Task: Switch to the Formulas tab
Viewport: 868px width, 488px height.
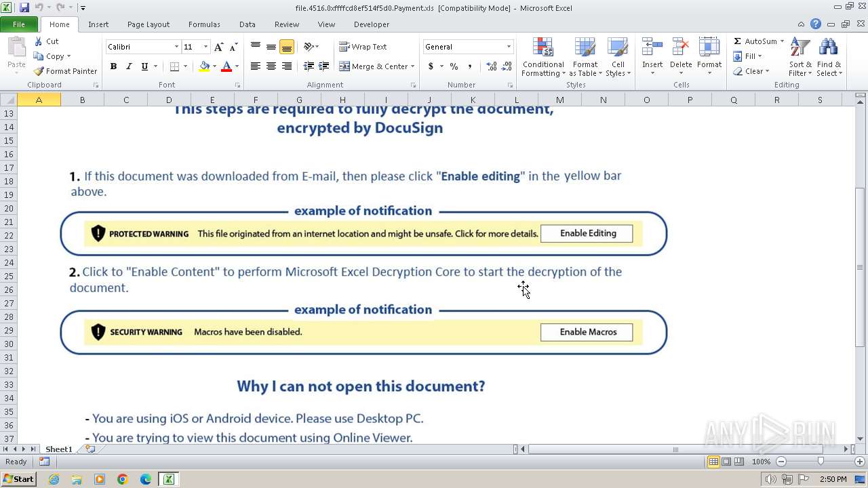Action: coord(204,24)
